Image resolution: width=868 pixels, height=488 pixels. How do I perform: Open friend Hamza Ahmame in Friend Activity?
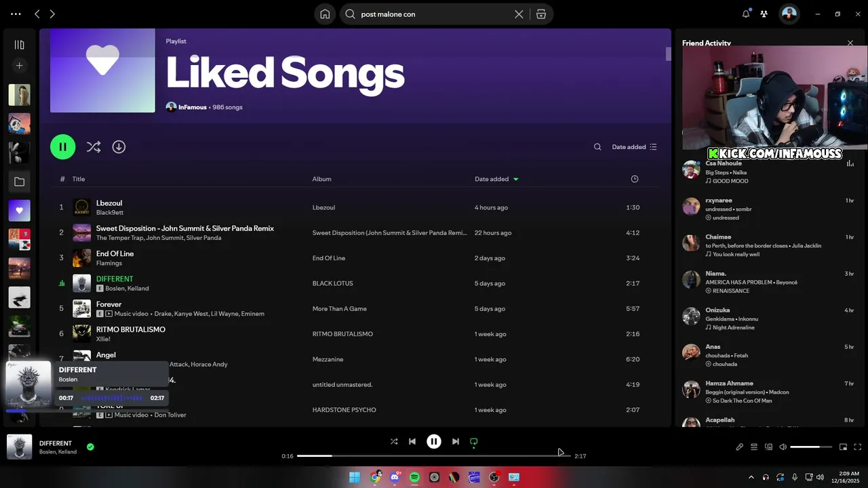729,384
